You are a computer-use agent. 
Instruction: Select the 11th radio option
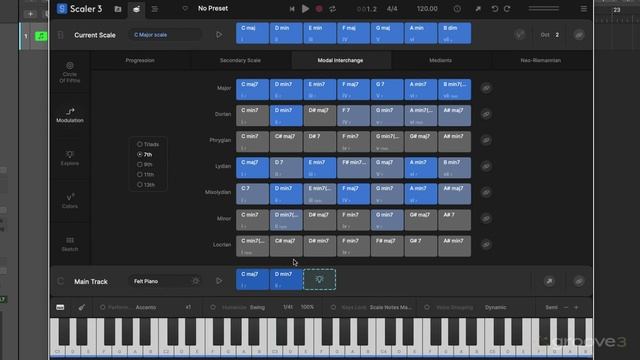click(140, 175)
